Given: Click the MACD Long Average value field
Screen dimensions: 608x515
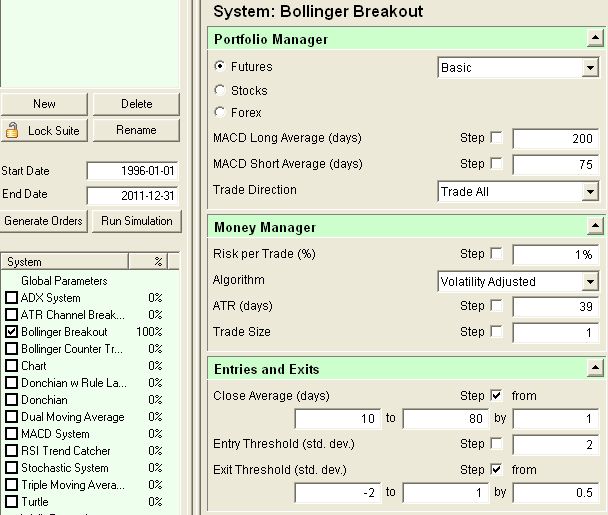Looking at the screenshot, I should click(x=555, y=139).
